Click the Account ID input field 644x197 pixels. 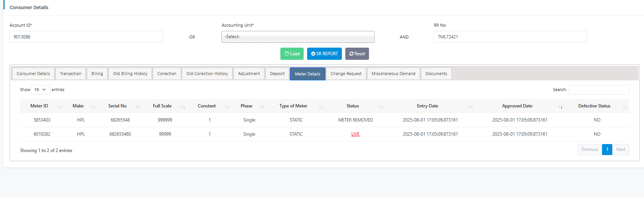click(86, 37)
